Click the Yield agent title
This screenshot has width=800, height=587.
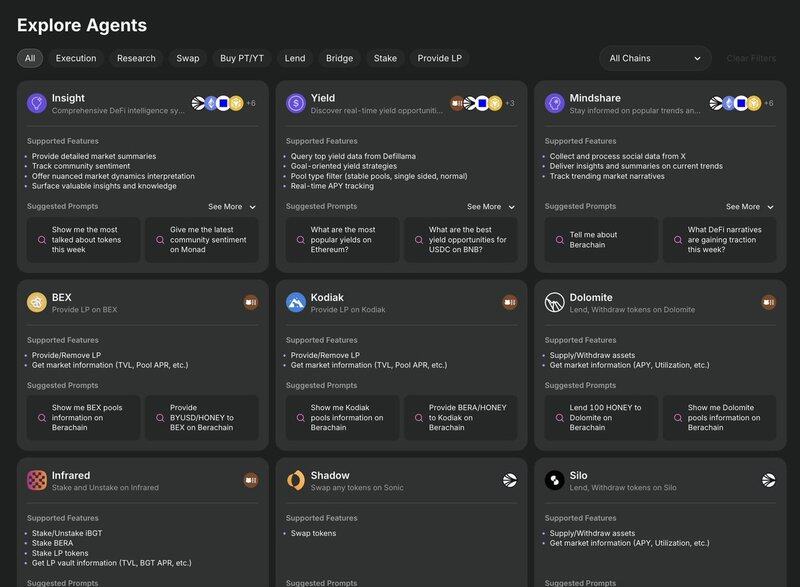[x=322, y=98]
